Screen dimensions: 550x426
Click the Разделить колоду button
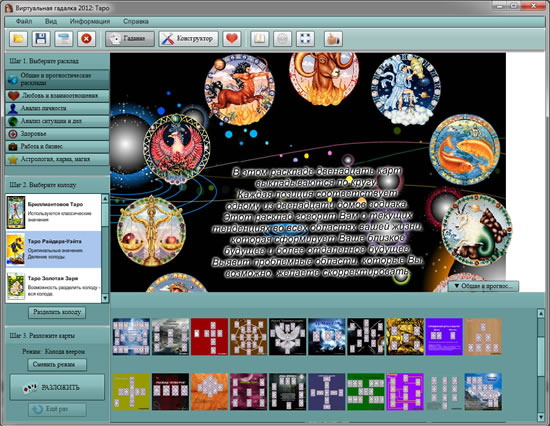tap(57, 312)
